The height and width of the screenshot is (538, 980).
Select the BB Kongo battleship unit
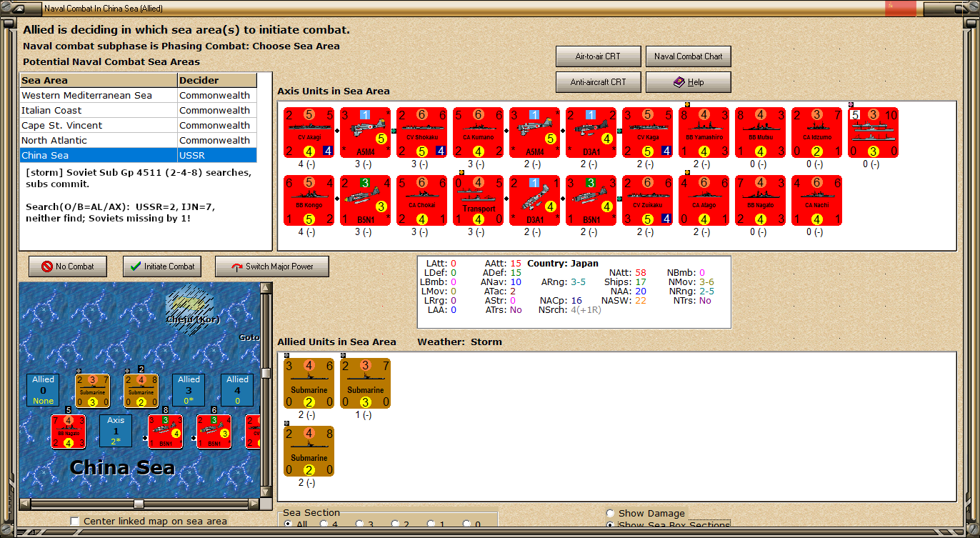coord(309,201)
